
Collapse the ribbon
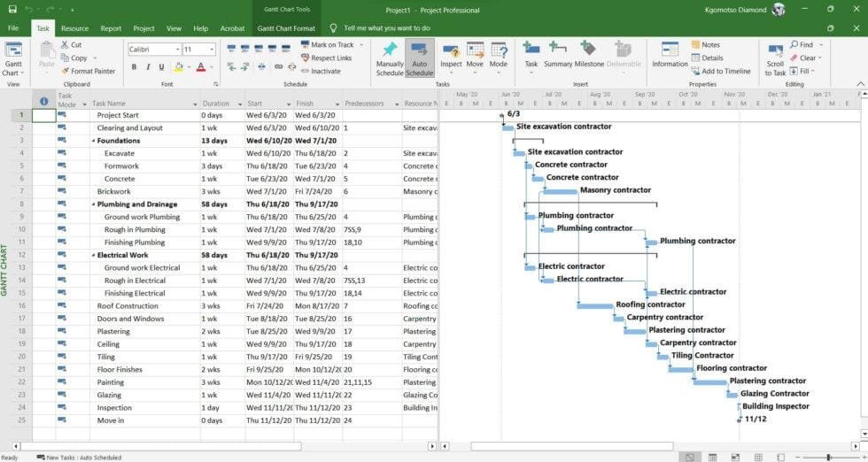click(860, 84)
